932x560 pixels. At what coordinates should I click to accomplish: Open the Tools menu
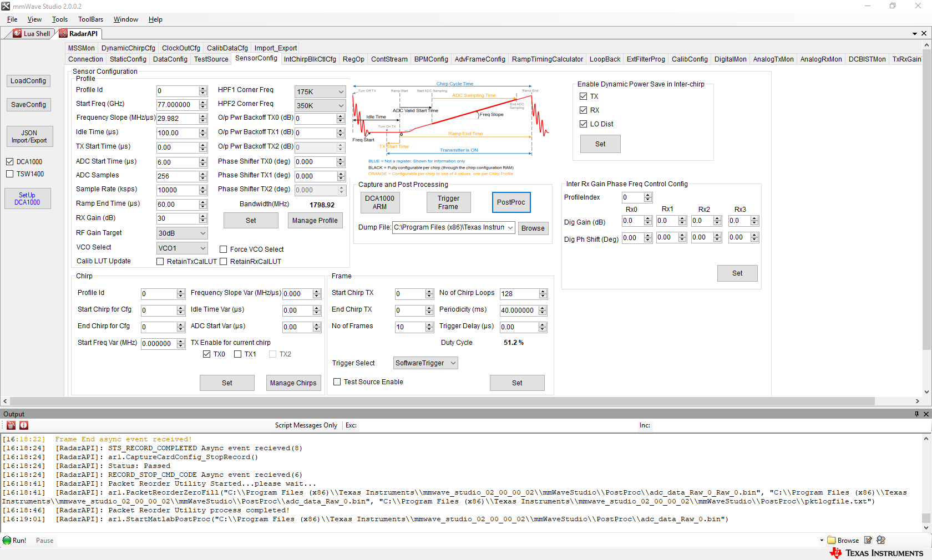click(60, 19)
